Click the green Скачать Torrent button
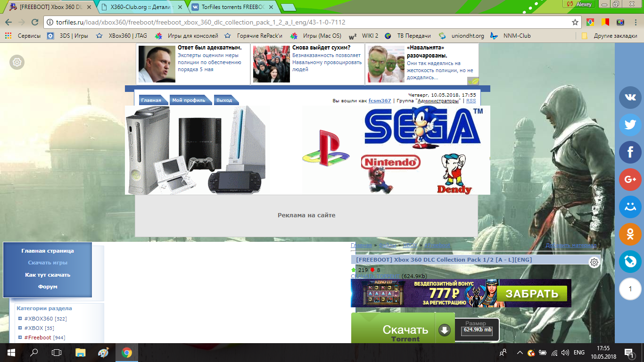The width and height of the screenshot is (644, 362). [403, 328]
